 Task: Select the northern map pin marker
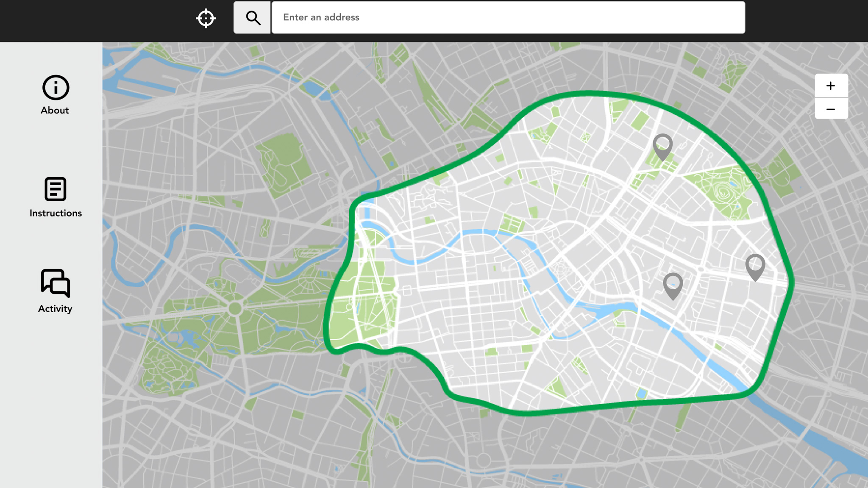coord(662,147)
